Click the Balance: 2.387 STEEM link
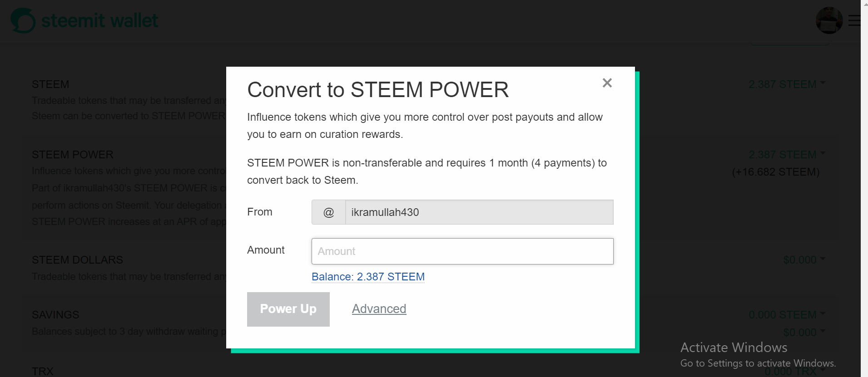The height and width of the screenshot is (377, 868). pos(368,277)
